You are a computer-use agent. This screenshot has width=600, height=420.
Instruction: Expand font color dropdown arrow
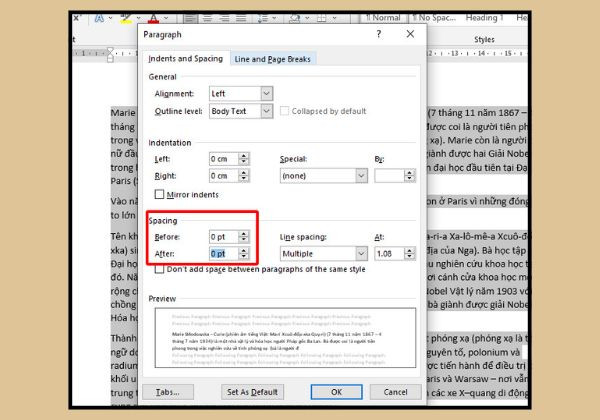click(x=166, y=18)
